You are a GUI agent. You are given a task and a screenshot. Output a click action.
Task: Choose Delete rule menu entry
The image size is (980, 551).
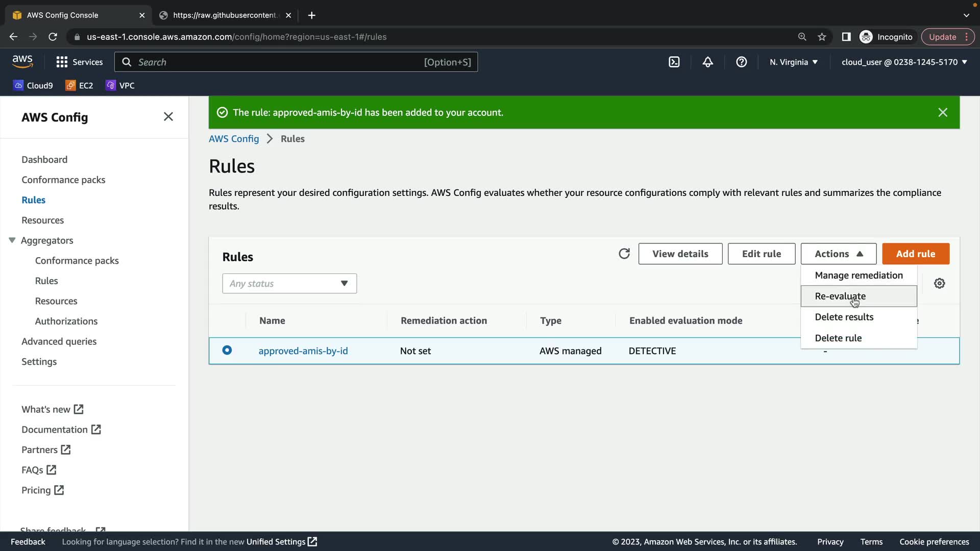pyautogui.click(x=838, y=338)
